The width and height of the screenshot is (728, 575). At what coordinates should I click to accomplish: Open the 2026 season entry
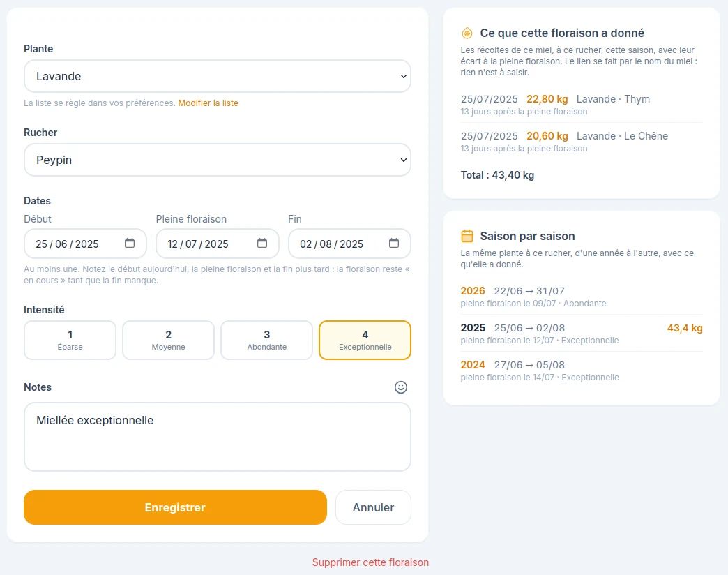click(x=582, y=297)
